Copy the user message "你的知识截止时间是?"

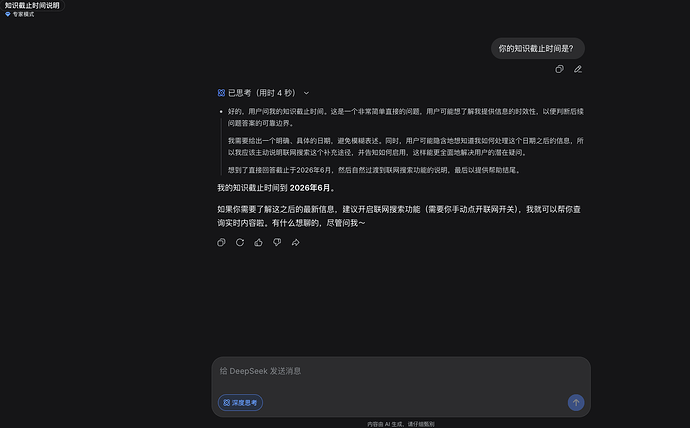click(x=559, y=69)
